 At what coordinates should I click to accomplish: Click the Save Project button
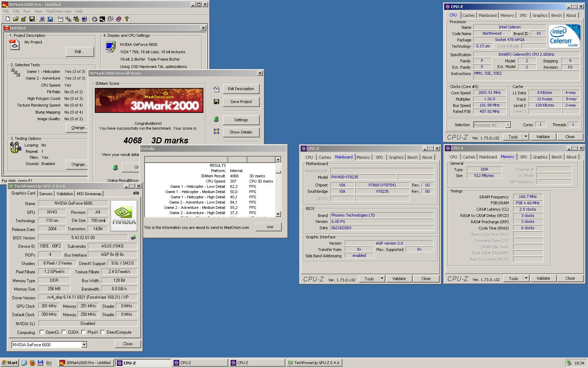(x=241, y=102)
